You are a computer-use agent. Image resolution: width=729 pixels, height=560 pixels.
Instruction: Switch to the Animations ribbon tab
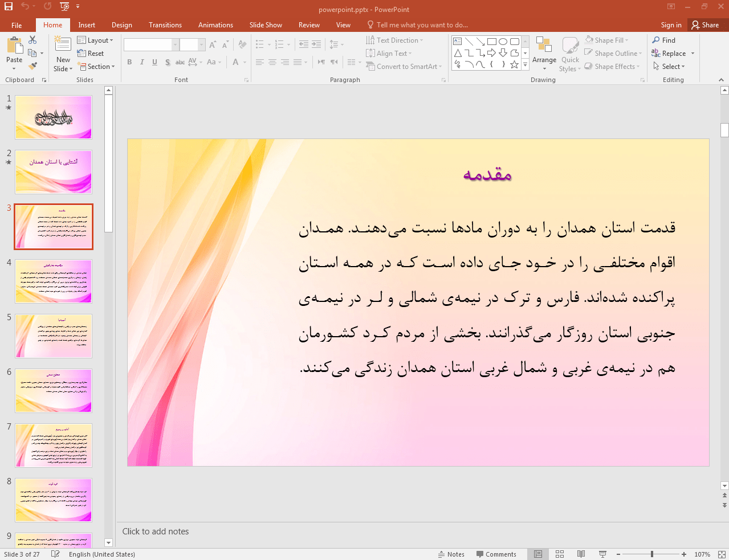click(x=215, y=24)
